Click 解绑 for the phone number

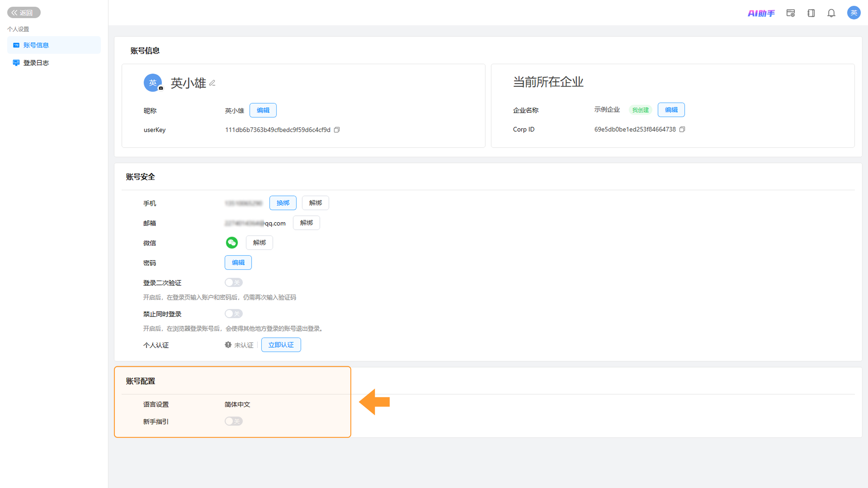[315, 203]
